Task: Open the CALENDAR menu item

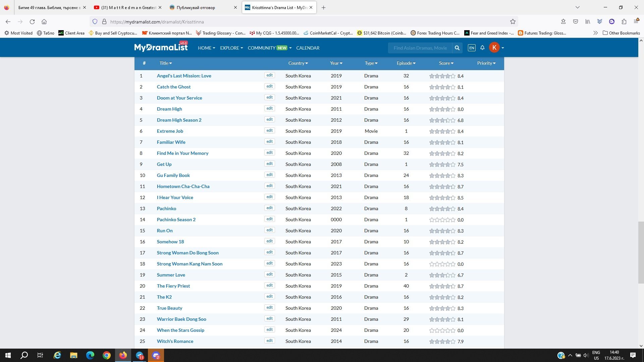Action: [308, 48]
